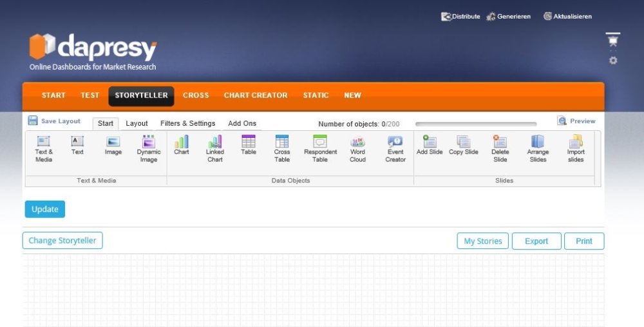Switch to the Add Ons ribbon tab

(242, 123)
